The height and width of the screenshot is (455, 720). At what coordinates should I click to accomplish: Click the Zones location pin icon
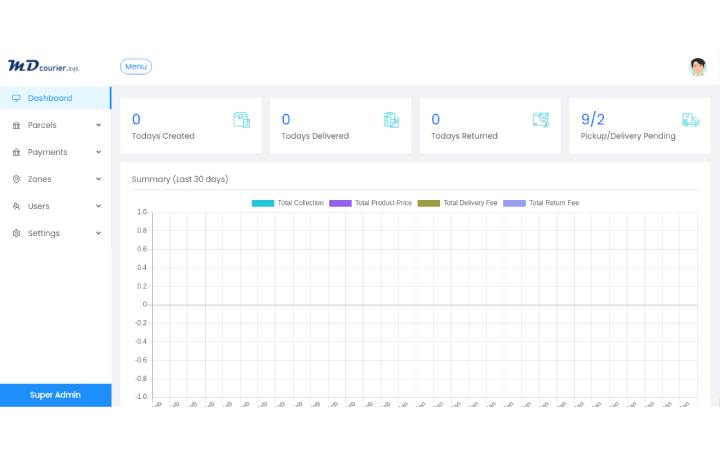tap(16, 179)
